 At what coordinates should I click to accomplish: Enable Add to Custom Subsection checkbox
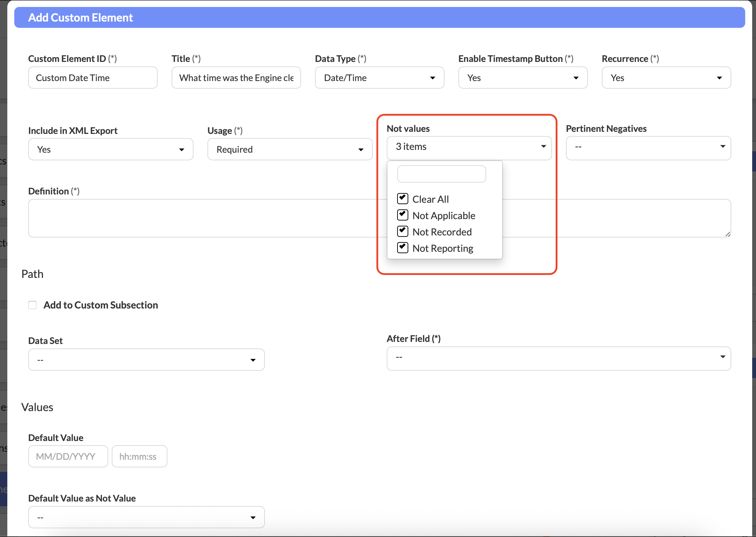pyautogui.click(x=32, y=305)
